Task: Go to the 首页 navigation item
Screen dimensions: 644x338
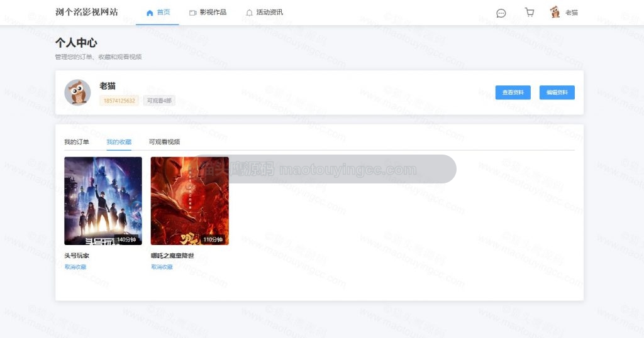Action: pyautogui.click(x=158, y=13)
